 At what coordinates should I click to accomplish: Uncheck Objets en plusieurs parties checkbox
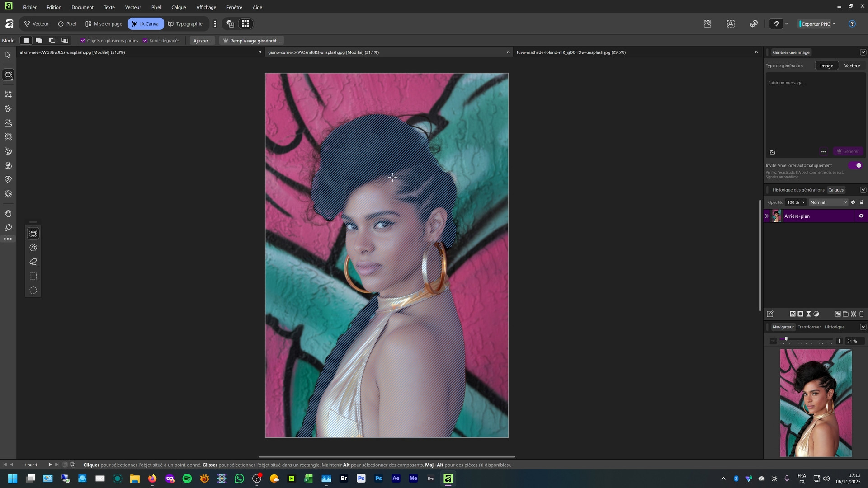click(x=83, y=41)
